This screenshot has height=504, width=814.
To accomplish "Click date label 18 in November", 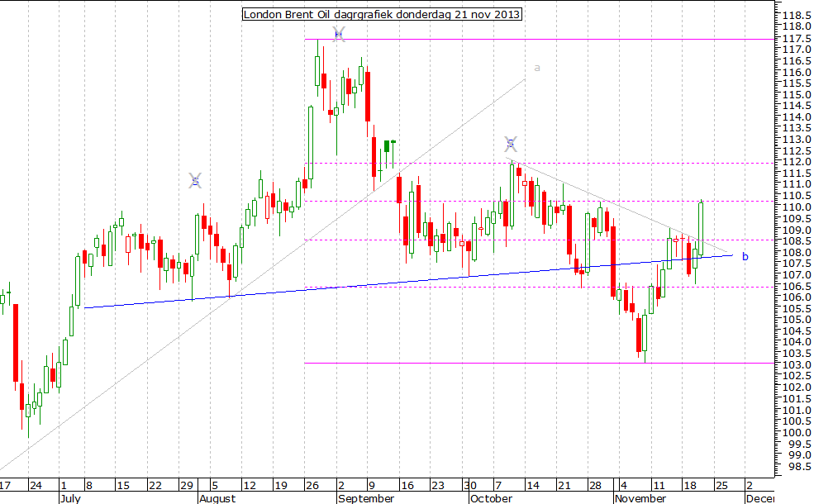I will tap(690, 486).
